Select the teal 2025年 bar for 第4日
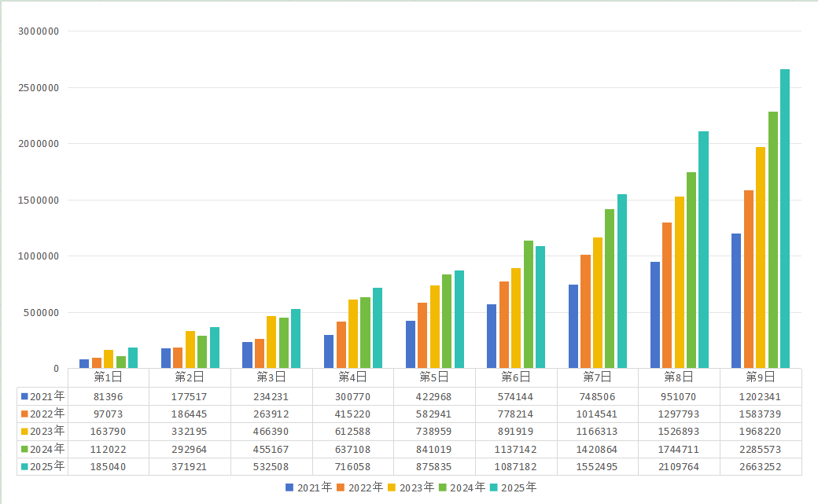Viewport: 818px width, 504px height. [378, 328]
